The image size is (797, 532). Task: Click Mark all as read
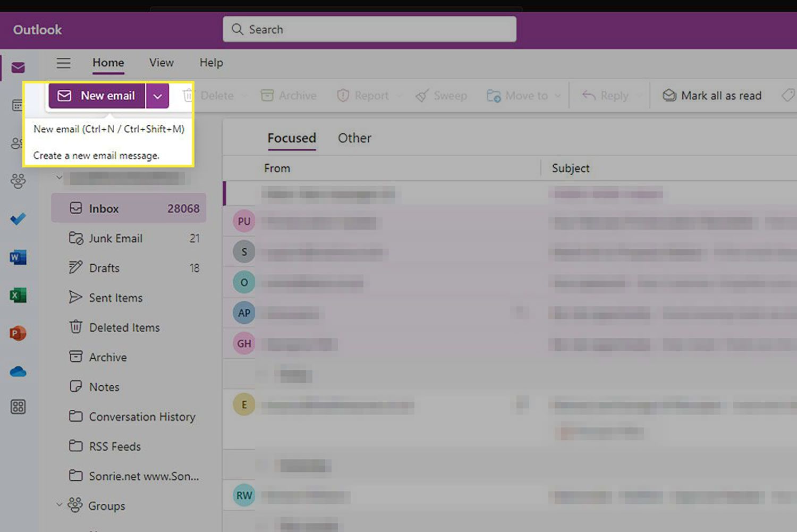pyautogui.click(x=712, y=96)
